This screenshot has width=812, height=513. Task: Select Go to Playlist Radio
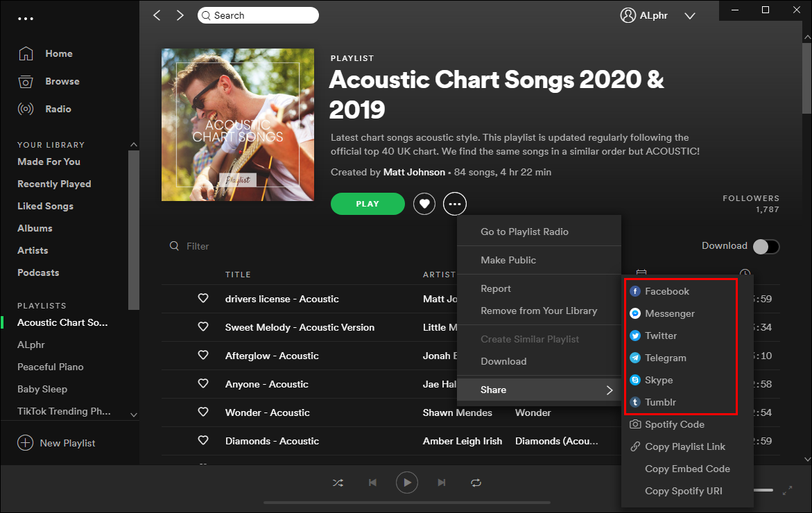coord(524,232)
